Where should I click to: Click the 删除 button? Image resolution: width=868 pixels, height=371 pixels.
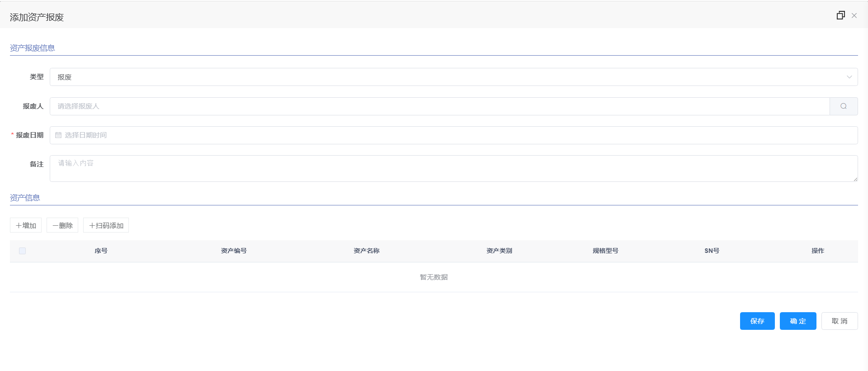coord(62,225)
